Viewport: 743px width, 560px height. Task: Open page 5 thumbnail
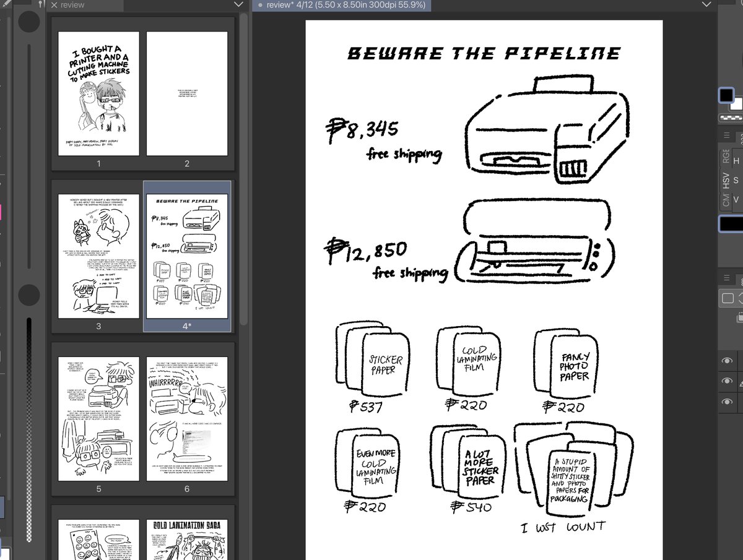[x=98, y=419]
